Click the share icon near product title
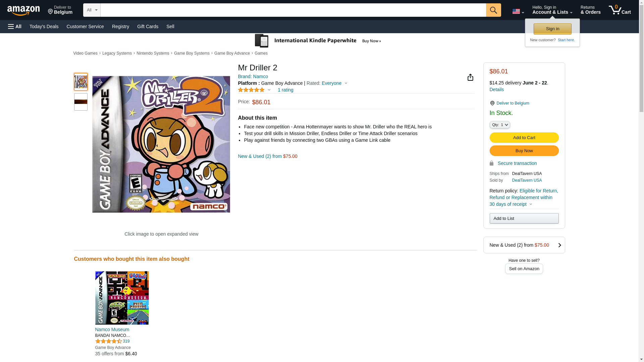This screenshot has width=644, height=362. (470, 77)
